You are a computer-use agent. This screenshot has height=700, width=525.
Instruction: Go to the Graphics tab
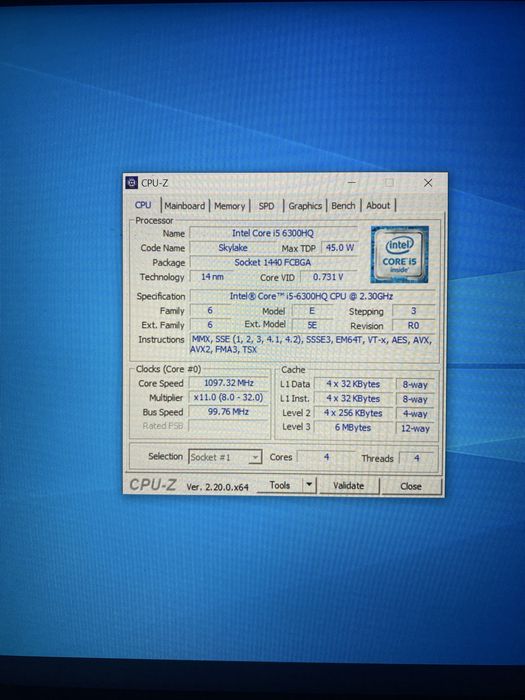[305, 206]
